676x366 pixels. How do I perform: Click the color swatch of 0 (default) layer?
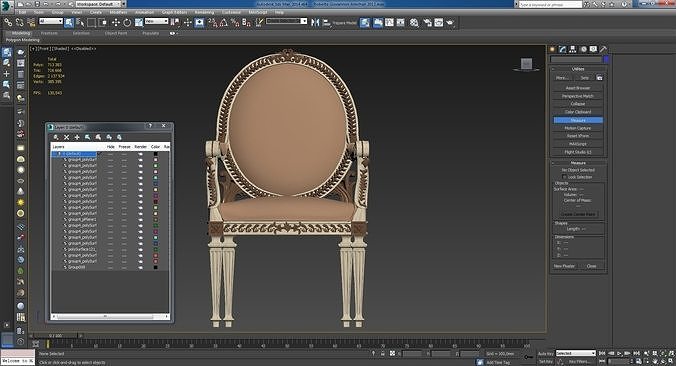click(x=156, y=153)
